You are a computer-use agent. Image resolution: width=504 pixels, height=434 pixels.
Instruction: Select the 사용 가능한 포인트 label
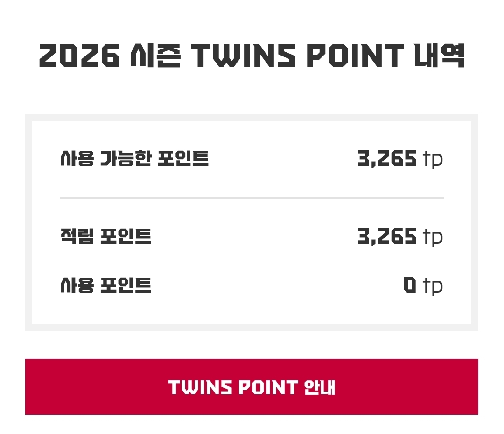point(134,159)
